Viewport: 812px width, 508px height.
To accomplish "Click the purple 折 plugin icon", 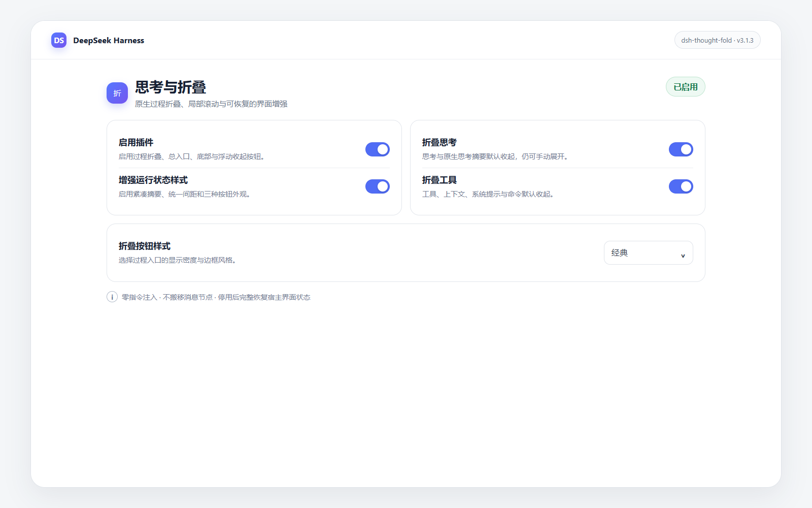I will (117, 93).
